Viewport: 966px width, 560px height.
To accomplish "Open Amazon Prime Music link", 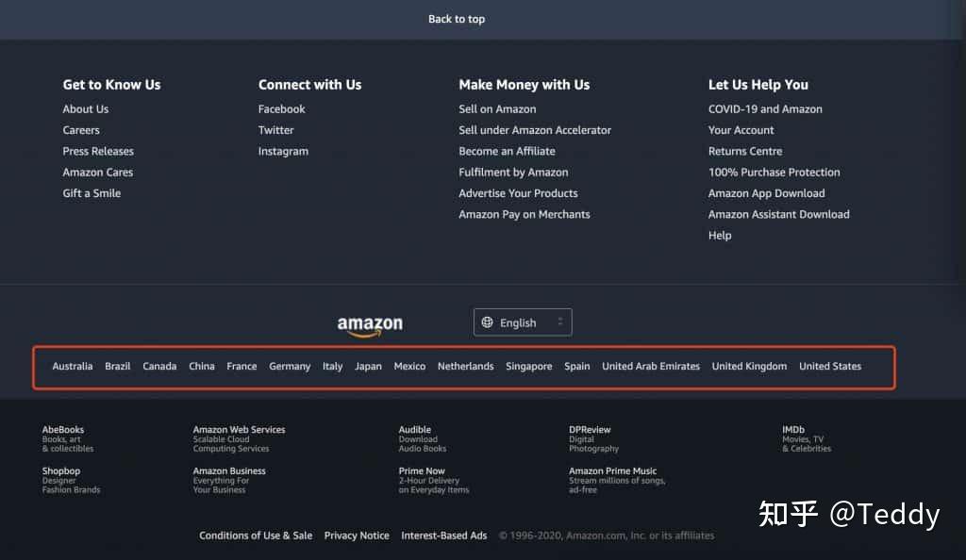I will point(617,480).
